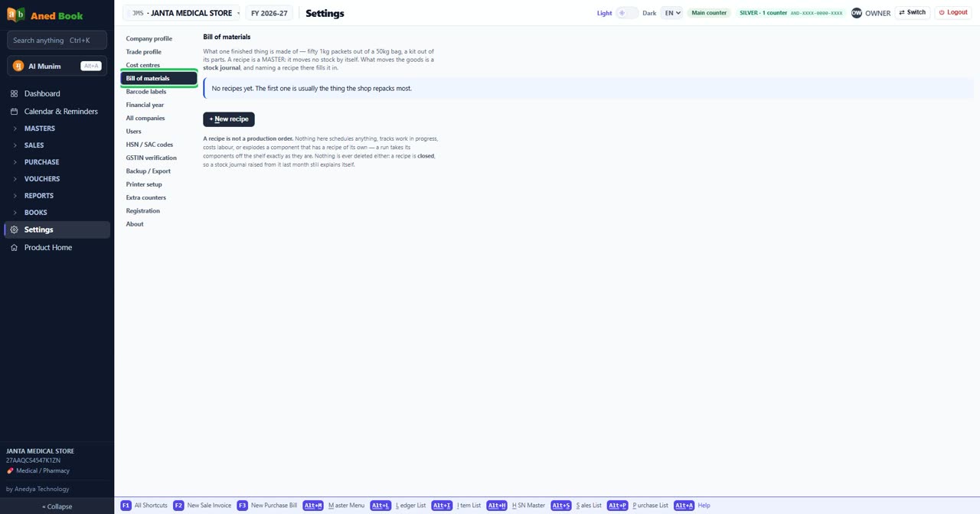Open the JANTA MEDICAL STORE company selector
This screenshot has height=514, width=980.
click(183, 13)
